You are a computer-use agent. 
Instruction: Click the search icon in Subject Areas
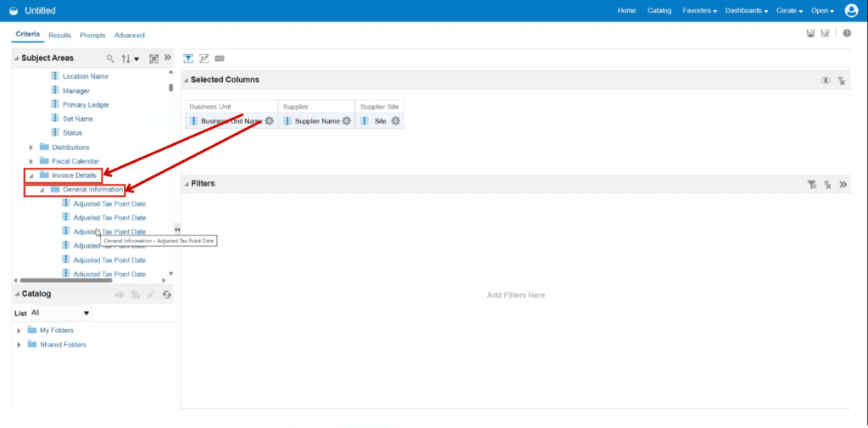[110, 58]
